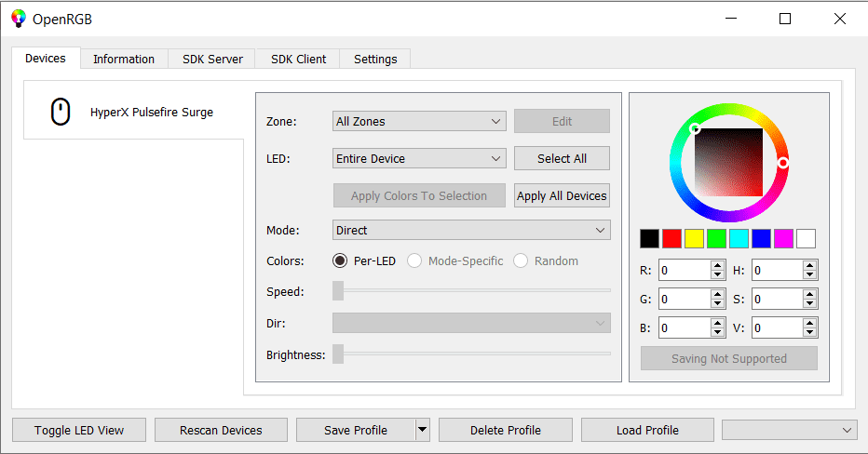Click Rescan Devices button
The height and width of the screenshot is (454, 868).
click(x=221, y=430)
